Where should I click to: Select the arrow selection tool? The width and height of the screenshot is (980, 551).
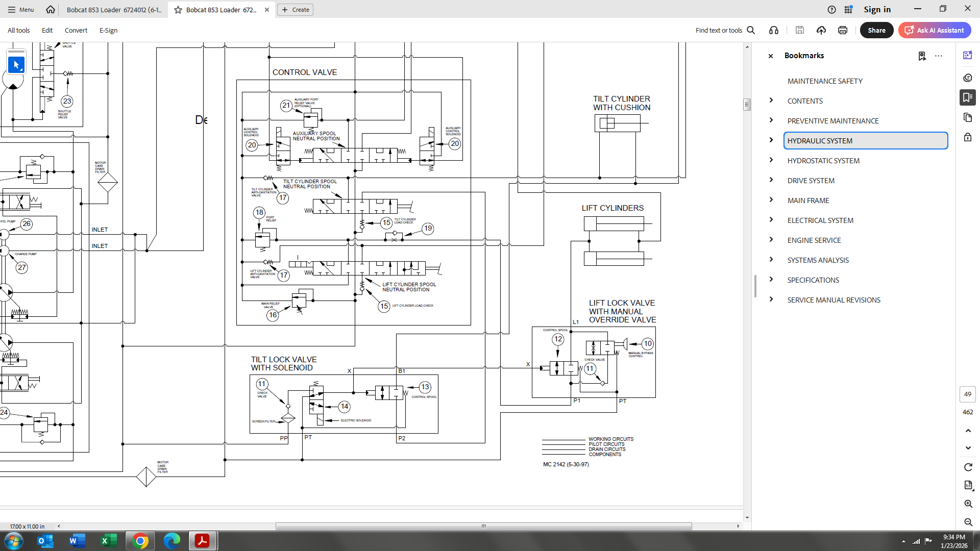point(16,65)
